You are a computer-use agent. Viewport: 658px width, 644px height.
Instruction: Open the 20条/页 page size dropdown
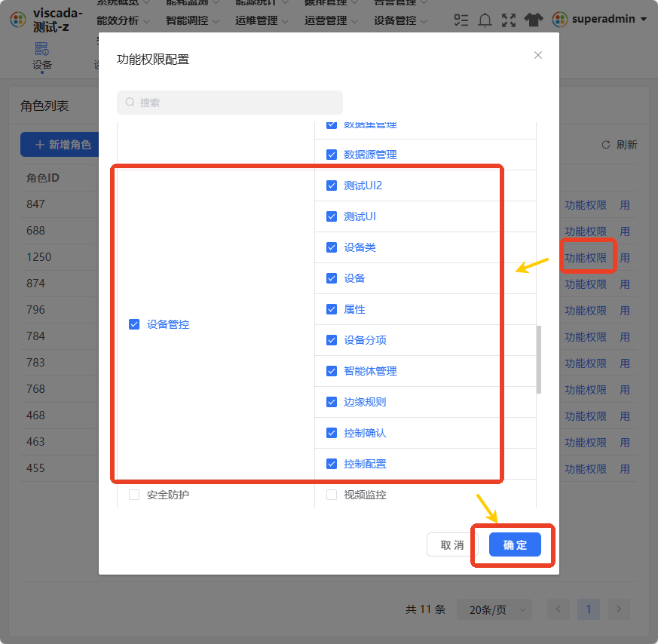(x=494, y=609)
